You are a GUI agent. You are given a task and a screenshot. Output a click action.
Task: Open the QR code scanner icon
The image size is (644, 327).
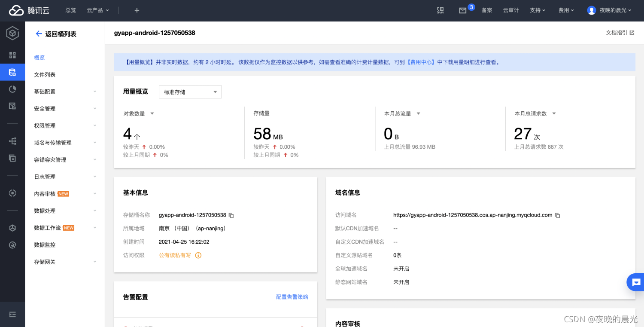tap(440, 10)
